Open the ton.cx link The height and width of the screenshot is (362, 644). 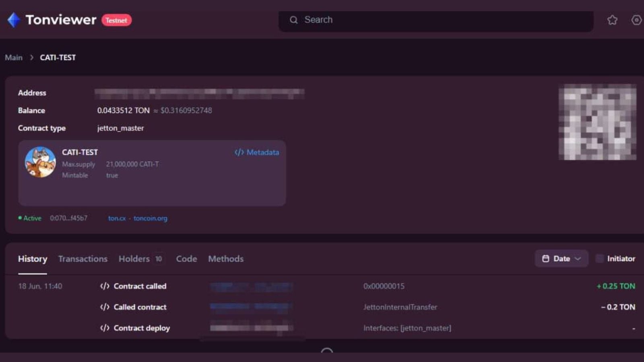click(x=117, y=218)
